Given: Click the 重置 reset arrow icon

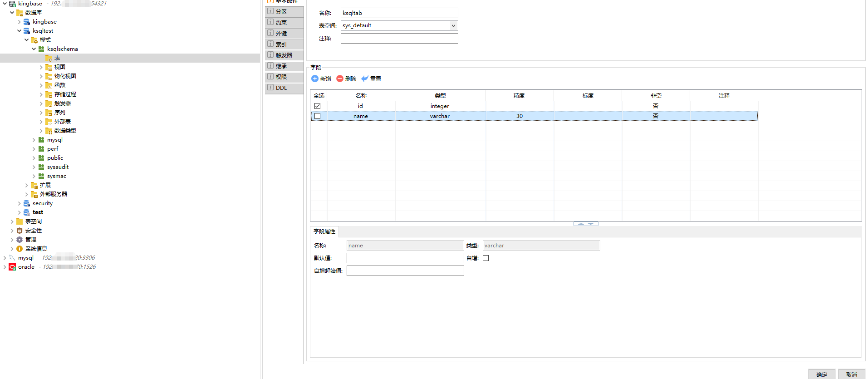Looking at the screenshot, I should coord(365,79).
